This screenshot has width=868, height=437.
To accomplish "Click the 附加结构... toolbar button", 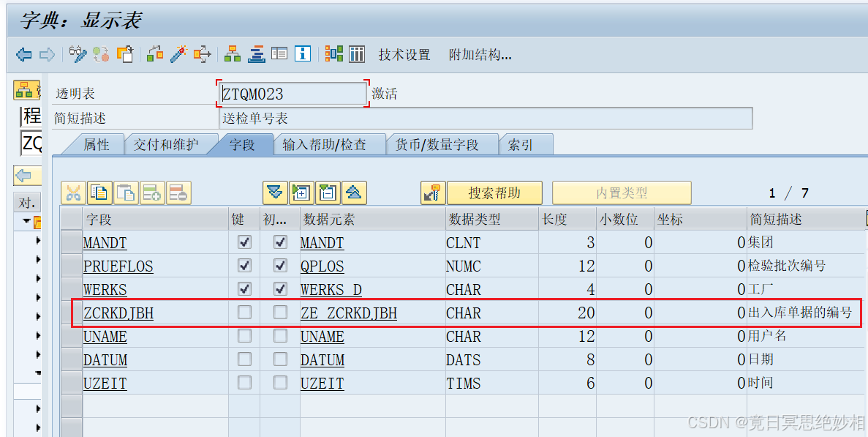I will 480,54.
